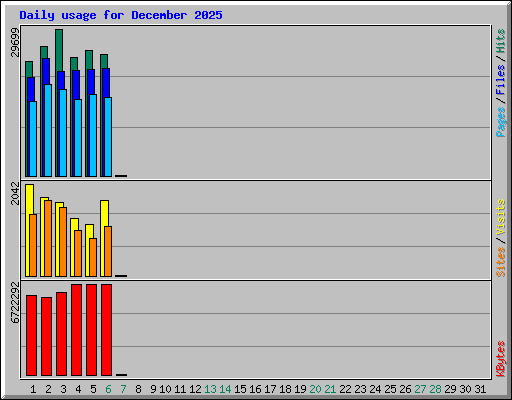Click the day 5 axis label
Image resolution: width=512 pixels, height=400 pixels.
pyautogui.click(x=93, y=389)
